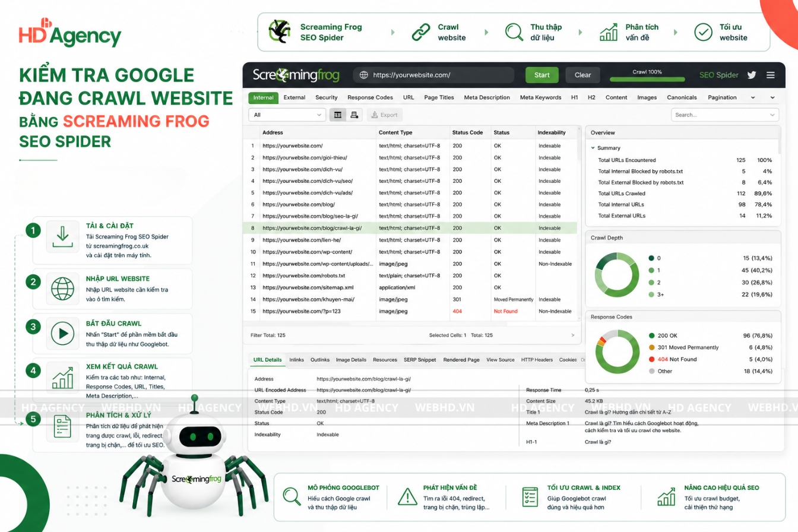Open the Page Titles tab
Image resolution: width=798 pixels, height=532 pixels.
(x=439, y=97)
